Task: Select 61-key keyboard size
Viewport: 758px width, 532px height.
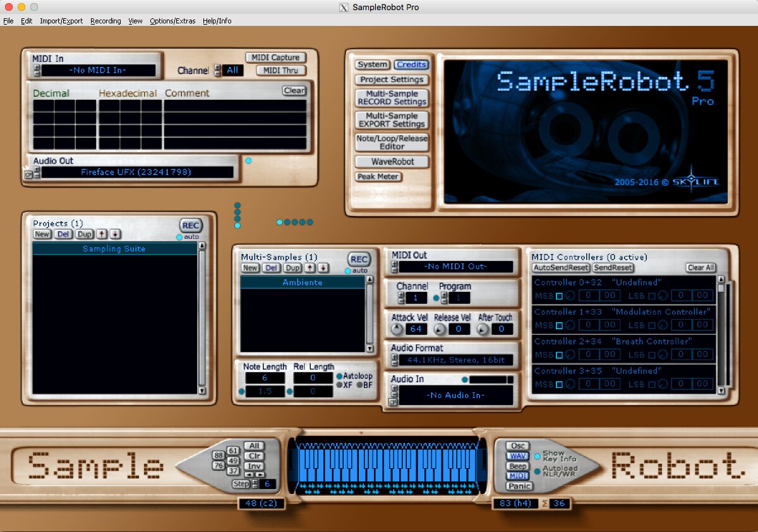Action: click(233, 450)
